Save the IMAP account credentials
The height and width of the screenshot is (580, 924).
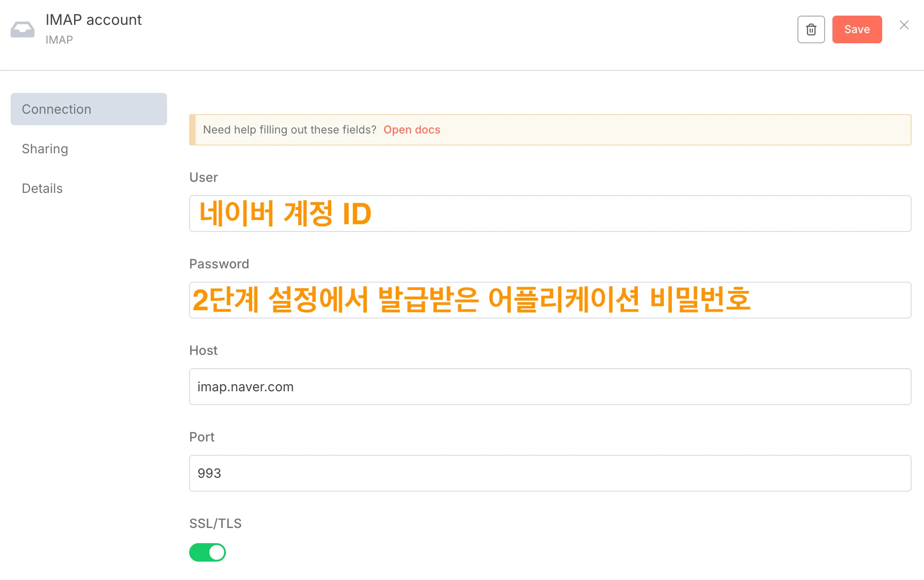857,29
